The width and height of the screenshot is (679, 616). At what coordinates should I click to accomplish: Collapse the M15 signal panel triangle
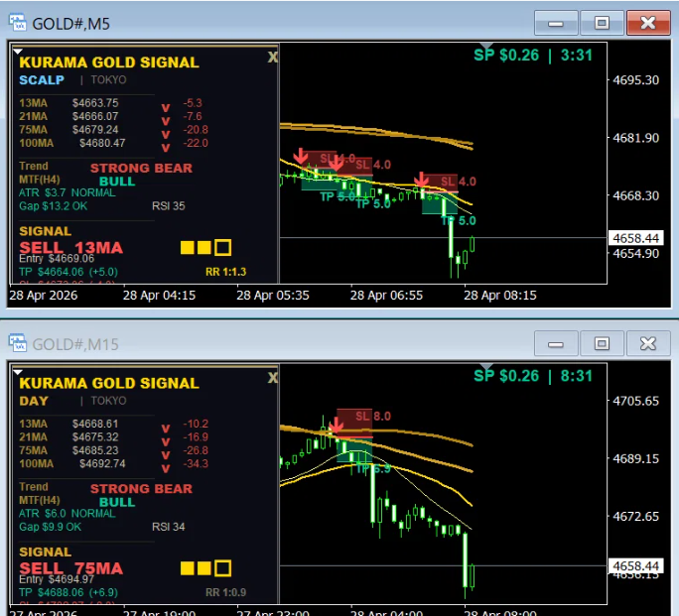pos(18,372)
